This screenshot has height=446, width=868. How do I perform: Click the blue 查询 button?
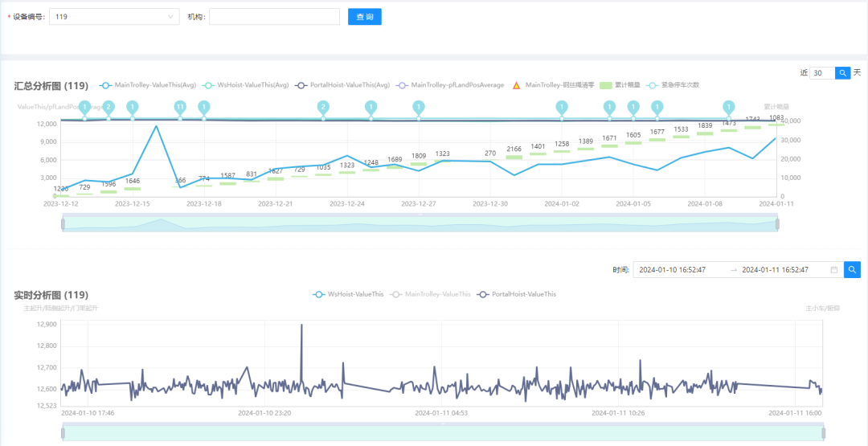click(x=364, y=17)
